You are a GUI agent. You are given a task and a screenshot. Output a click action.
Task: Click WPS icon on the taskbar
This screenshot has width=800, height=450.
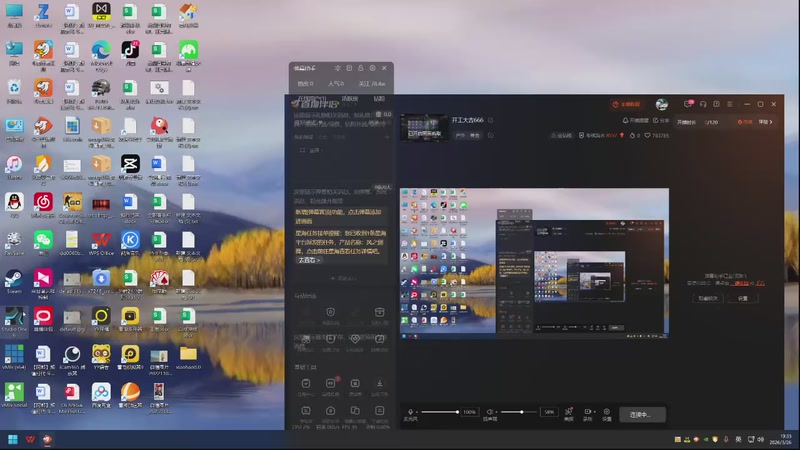tap(30, 439)
